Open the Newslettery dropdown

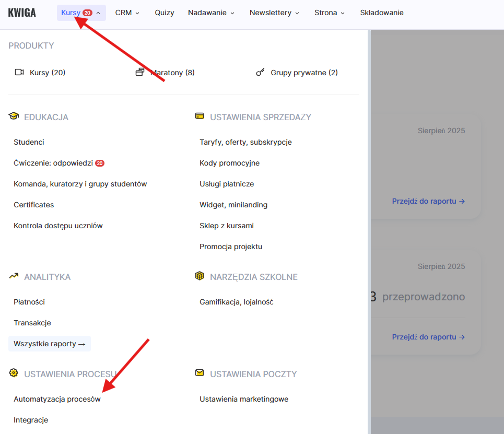pyautogui.click(x=274, y=13)
